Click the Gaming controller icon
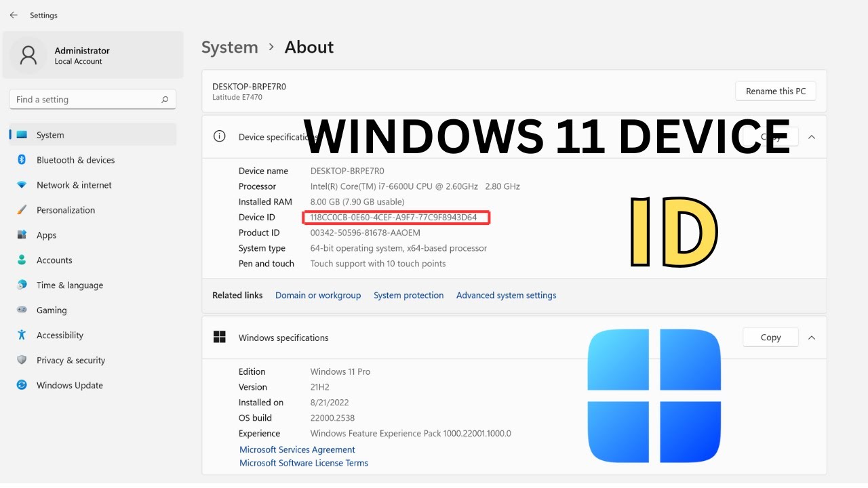 pos(22,310)
